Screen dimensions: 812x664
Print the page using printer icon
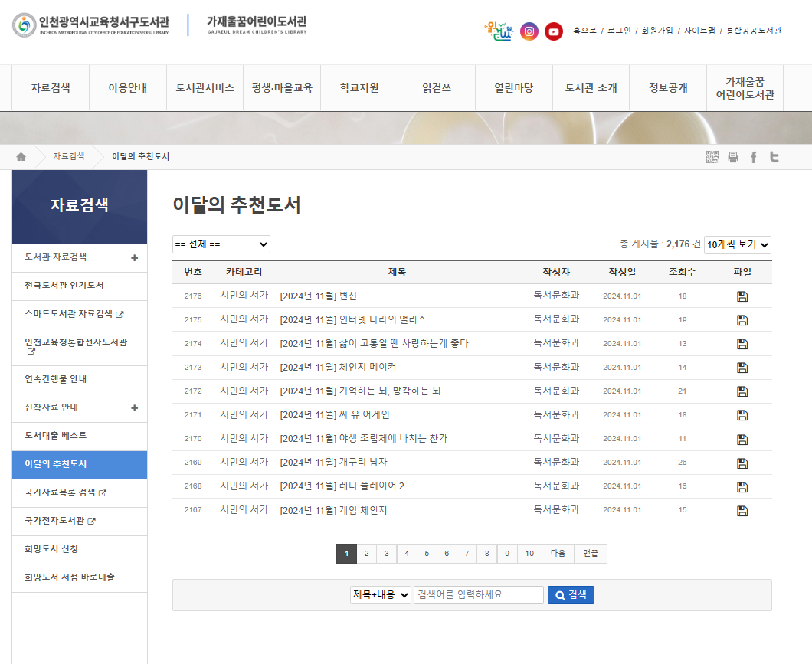(x=733, y=157)
